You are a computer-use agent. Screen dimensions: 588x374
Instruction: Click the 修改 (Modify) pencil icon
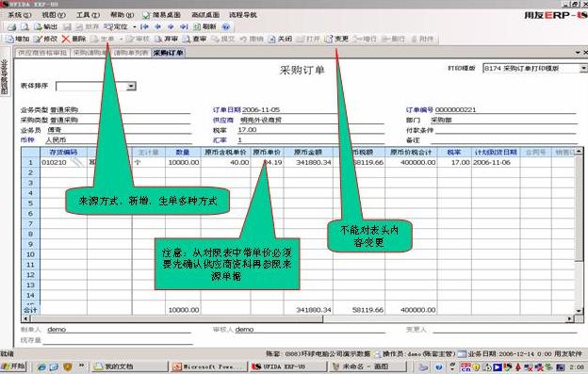point(38,39)
